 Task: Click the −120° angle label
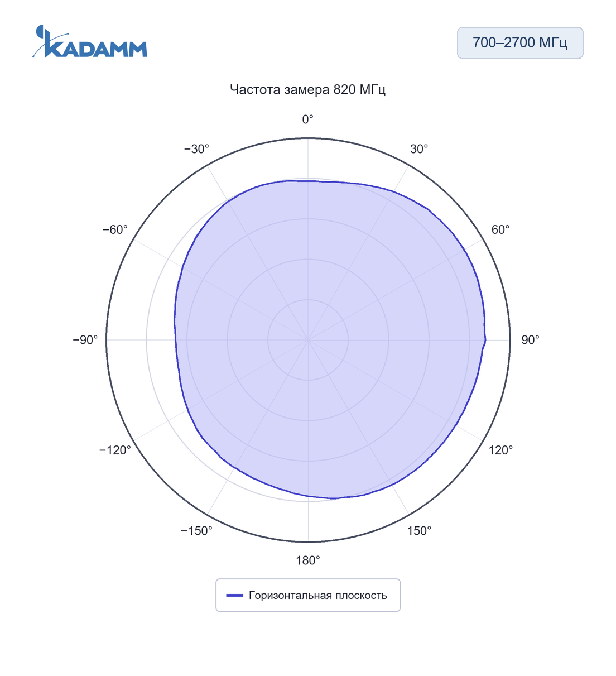pos(115,450)
